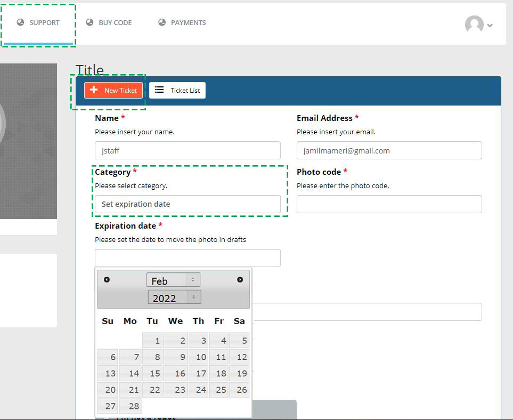Focus the Email Address input field

pos(389,150)
